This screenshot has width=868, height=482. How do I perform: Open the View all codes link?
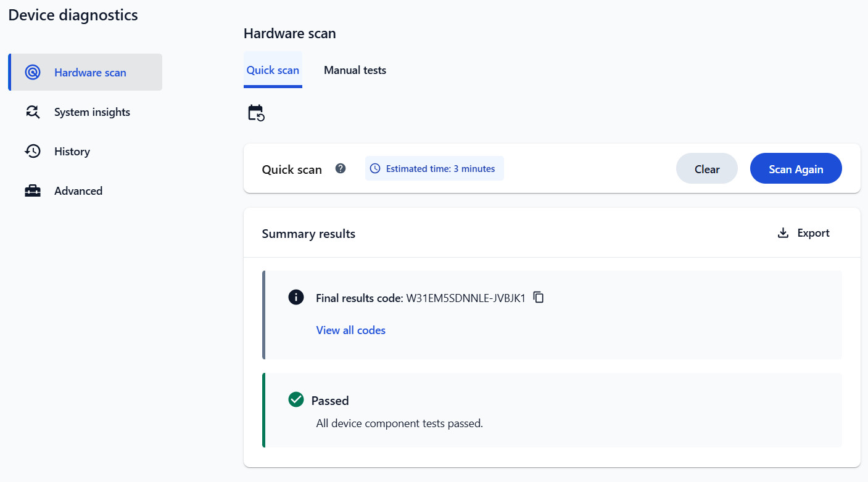point(351,330)
